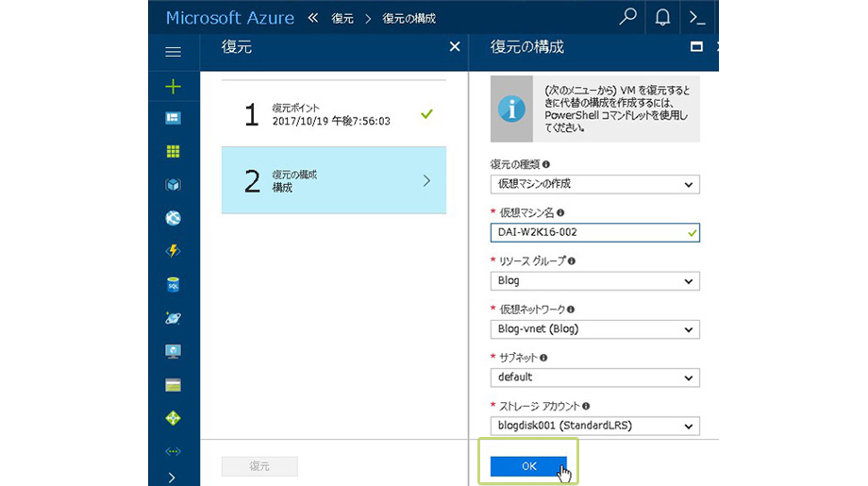The height and width of the screenshot is (486, 868).
Task: Click the green plus create resource icon
Action: pyautogui.click(x=173, y=87)
